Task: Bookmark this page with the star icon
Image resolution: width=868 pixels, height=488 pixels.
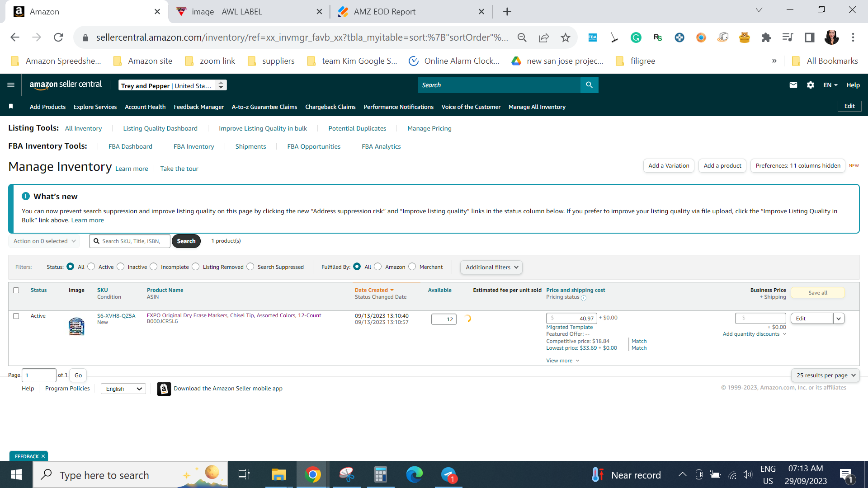Action: click(x=565, y=38)
